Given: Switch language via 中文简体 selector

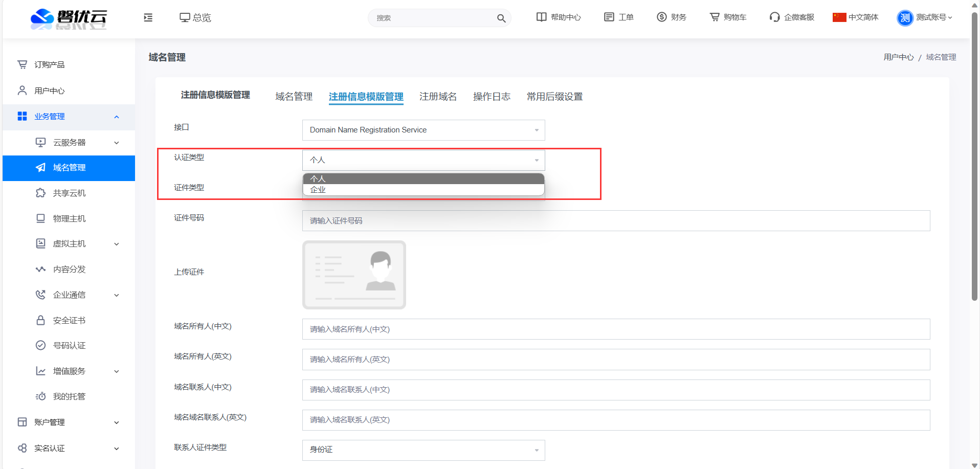Looking at the screenshot, I should pyautogui.click(x=856, y=17).
